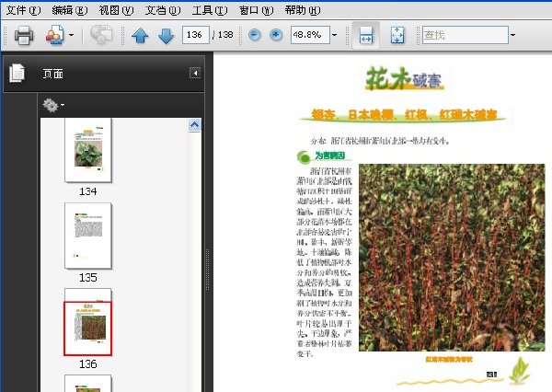
Task: Select the fit width scrolling mode icon
Action: coord(366,35)
